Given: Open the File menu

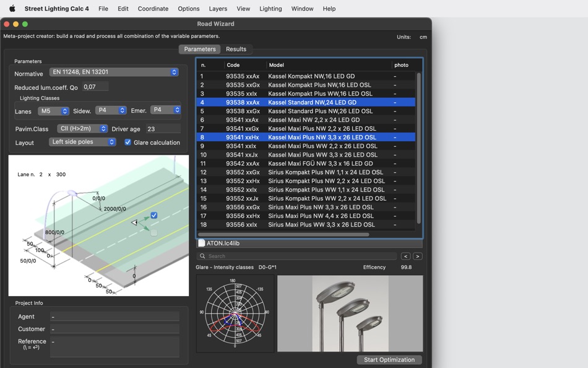Looking at the screenshot, I should coord(103,9).
